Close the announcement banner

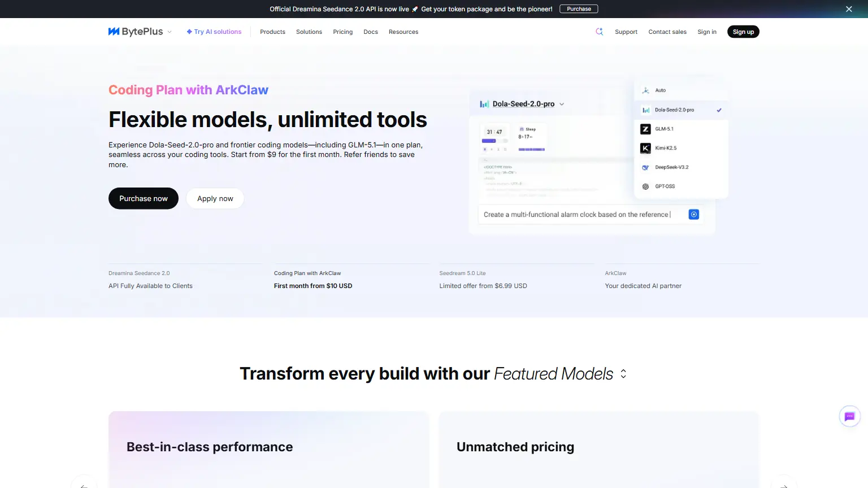[x=849, y=9]
